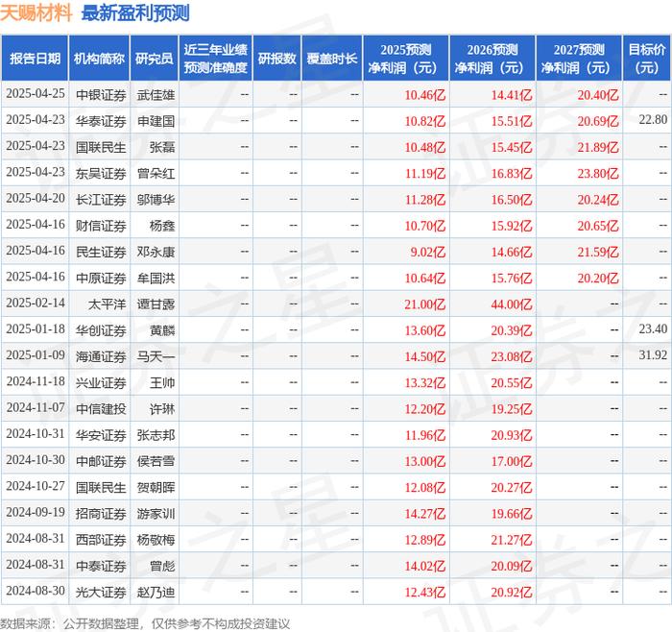The image size is (672, 632).
Task: Click 中银证券 institution cell
Action: [101, 95]
